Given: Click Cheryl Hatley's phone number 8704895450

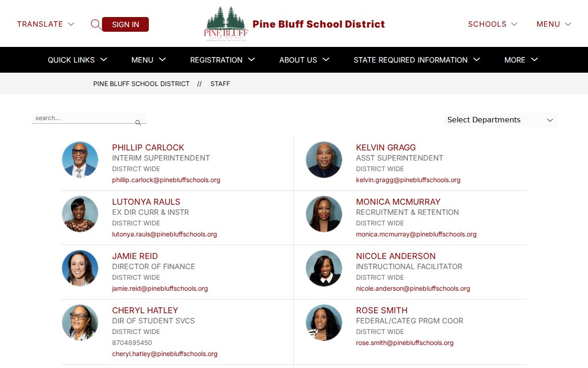Looking at the screenshot, I should click(132, 343).
